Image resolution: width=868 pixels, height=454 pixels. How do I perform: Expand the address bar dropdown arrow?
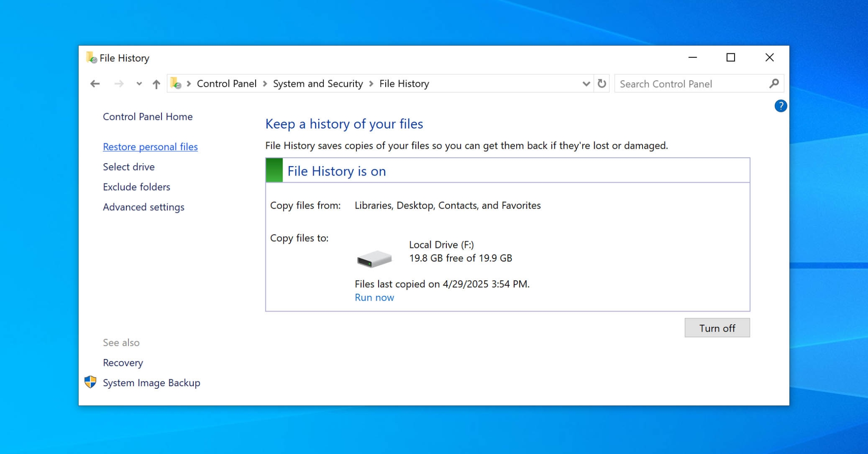point(586,84)
